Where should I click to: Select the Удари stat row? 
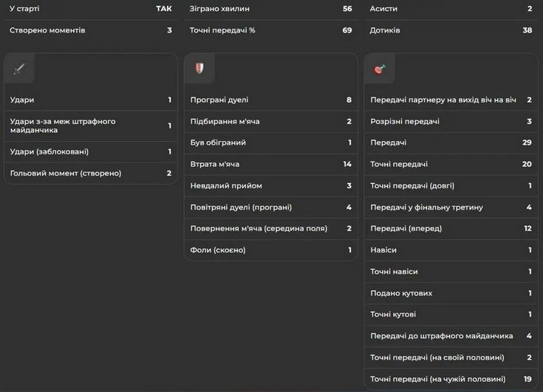pyautogui.click(x=91, y=100)
